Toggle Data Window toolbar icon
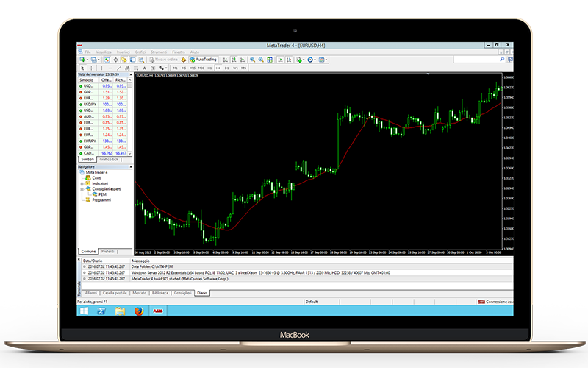The image size is (588, 368). (x=115, y=60)
